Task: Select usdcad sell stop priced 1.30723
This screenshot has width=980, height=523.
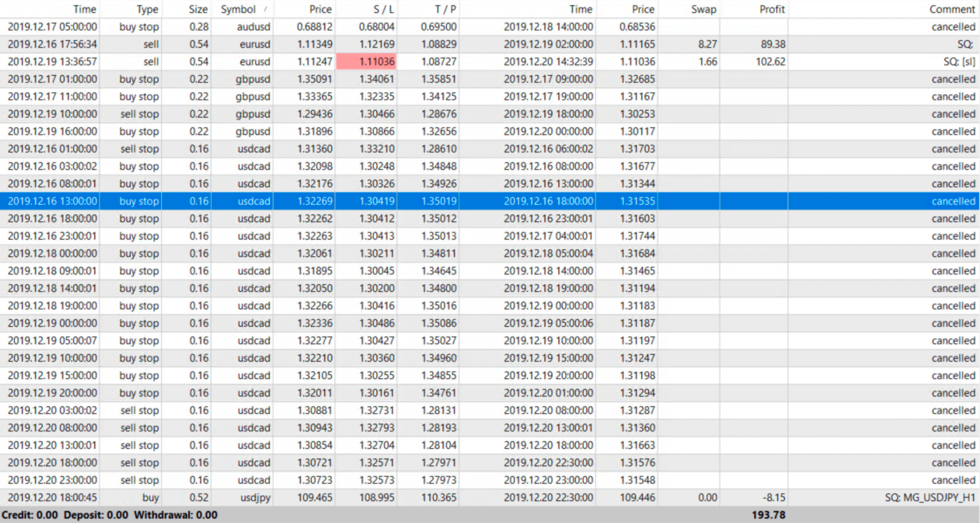Action: [x=314, y=480]
